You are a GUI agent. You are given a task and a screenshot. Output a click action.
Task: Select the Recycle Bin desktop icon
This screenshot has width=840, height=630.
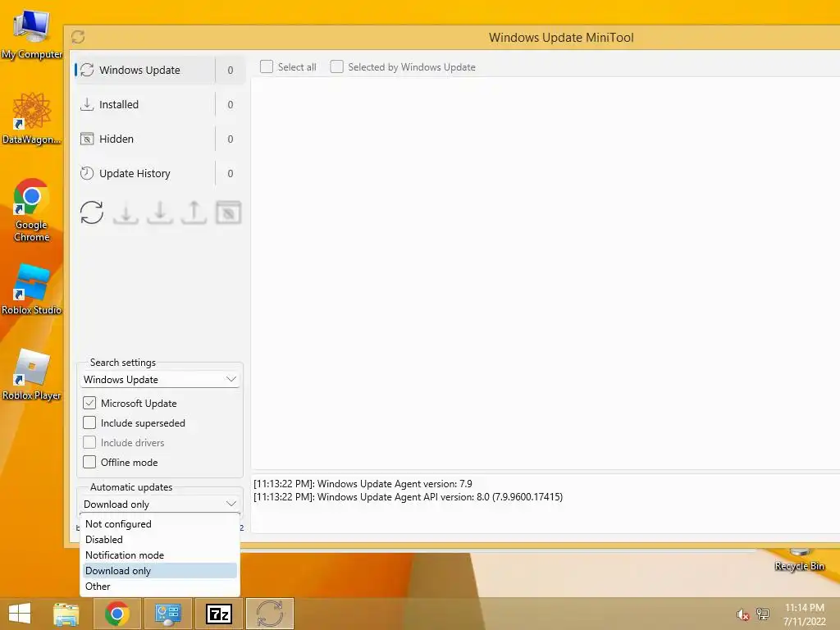pos(799,559)
